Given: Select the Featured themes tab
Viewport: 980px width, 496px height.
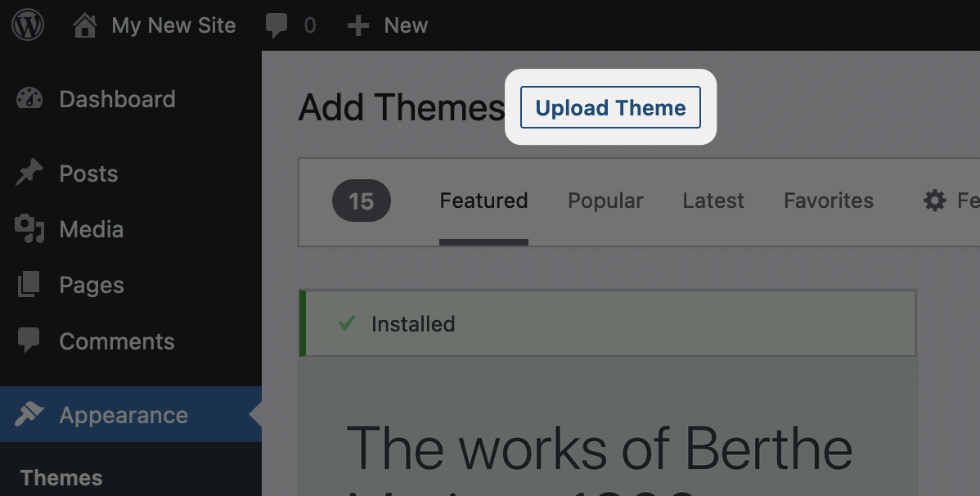Looking at the screenshot, I should click(483, 201).
